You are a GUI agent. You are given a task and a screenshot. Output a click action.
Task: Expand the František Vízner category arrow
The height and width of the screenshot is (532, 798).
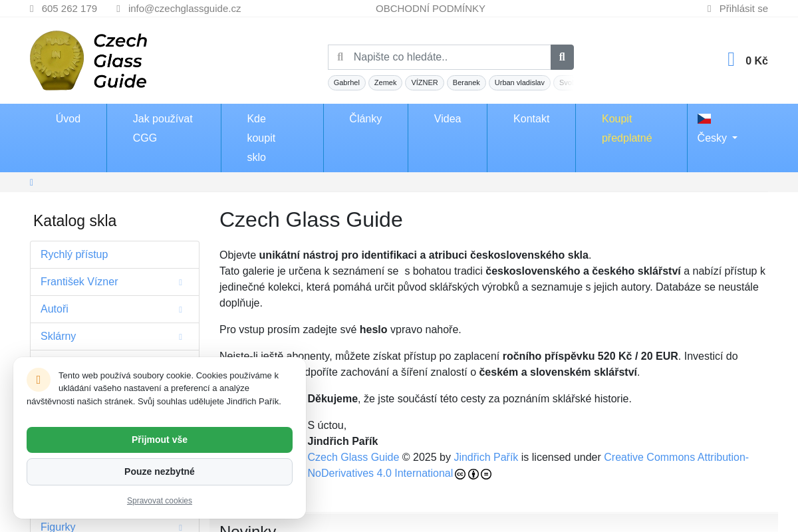[x=180, y=283]
